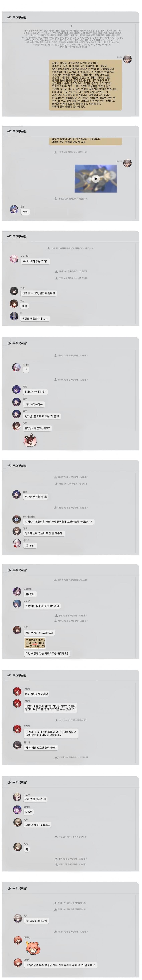Open the Mar. 7th profile avatar

point(14,259)
